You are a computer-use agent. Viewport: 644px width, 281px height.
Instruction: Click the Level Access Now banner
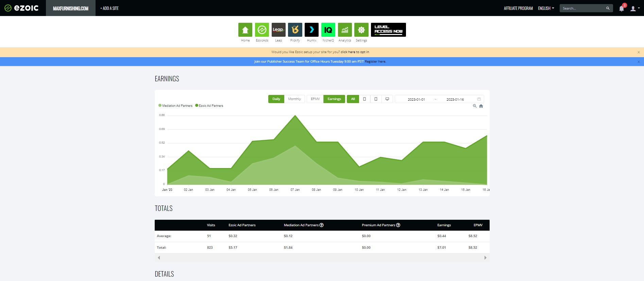pyautogui.click(x=388, y=30)
